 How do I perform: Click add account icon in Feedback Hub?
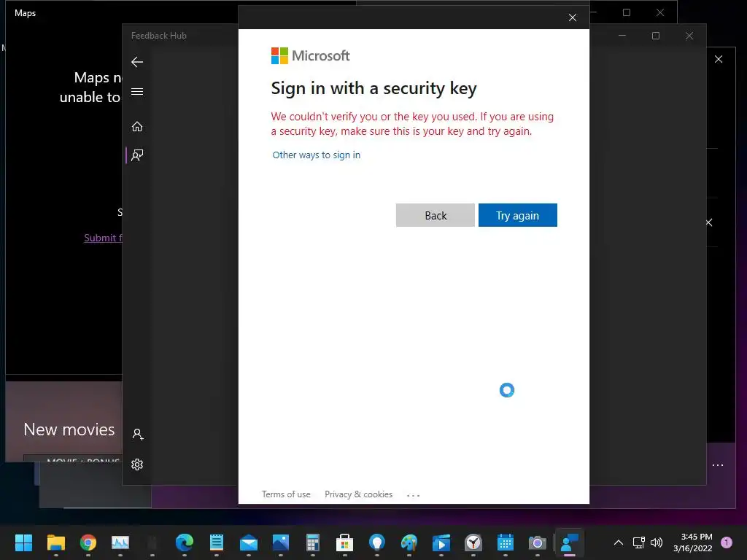click(x=138, y=435)
